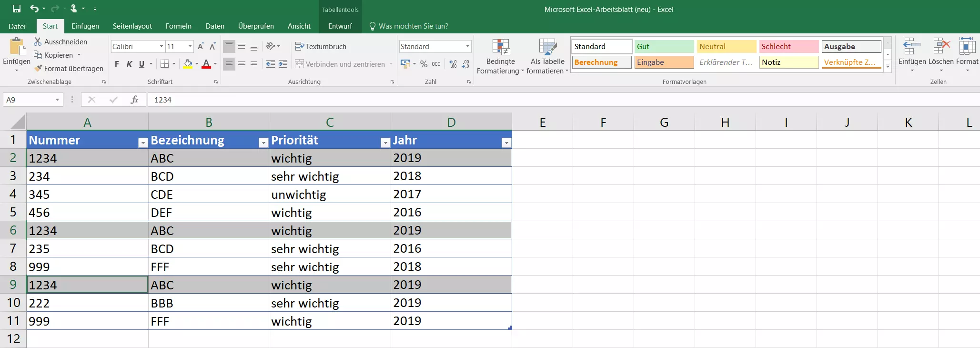980x348 pixels.
Task: Toggle bold formatting F button
Action: coord(117,64)
